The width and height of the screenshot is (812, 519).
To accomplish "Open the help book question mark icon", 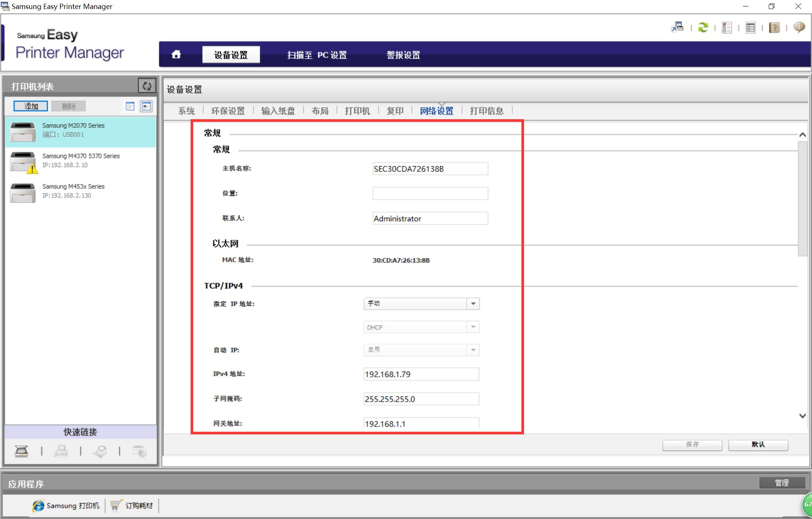I will 774,27.
